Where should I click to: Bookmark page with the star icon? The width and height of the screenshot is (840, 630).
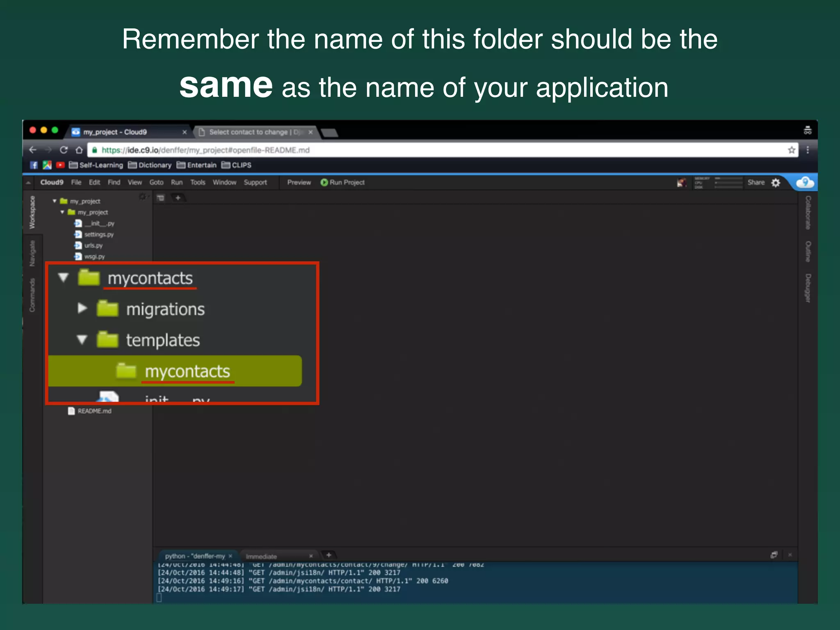tap(792, 150)
